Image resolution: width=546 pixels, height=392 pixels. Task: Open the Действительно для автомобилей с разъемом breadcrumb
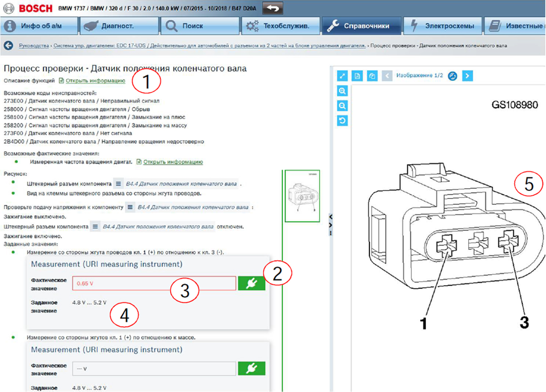click(x=258, y=46)
